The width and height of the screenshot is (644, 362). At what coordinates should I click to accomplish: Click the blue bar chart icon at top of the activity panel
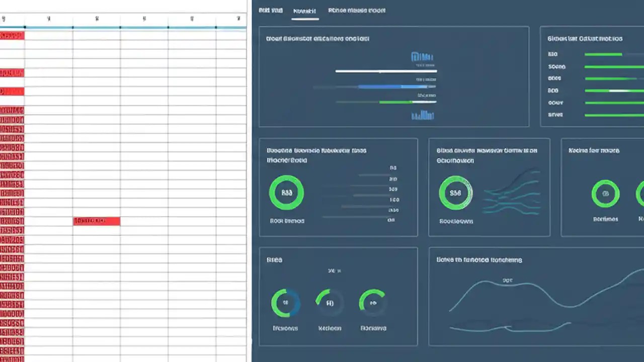[x=422, y=56]
